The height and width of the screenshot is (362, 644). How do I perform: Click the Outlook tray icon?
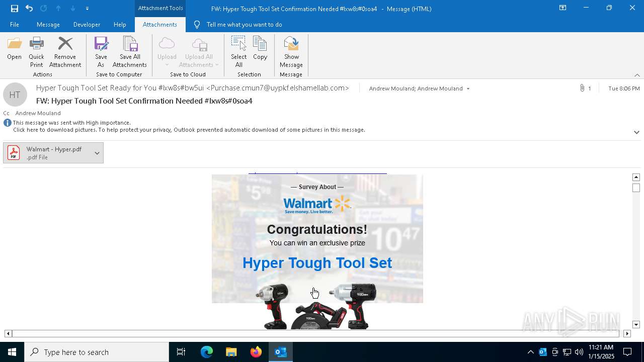click(542, 352)
